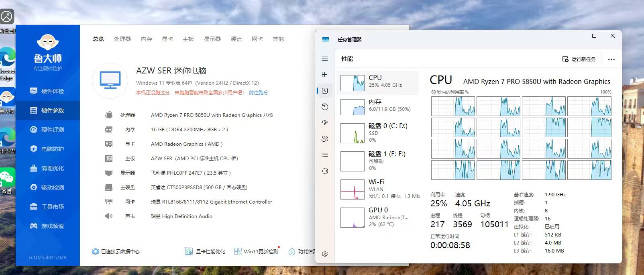Click version number 6.1025.4315.928
This screenshot has height=275, width=644.
pos(48,258)
